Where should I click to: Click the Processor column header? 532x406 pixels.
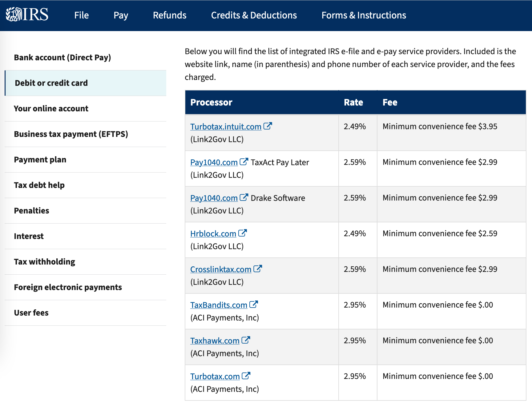211,102
